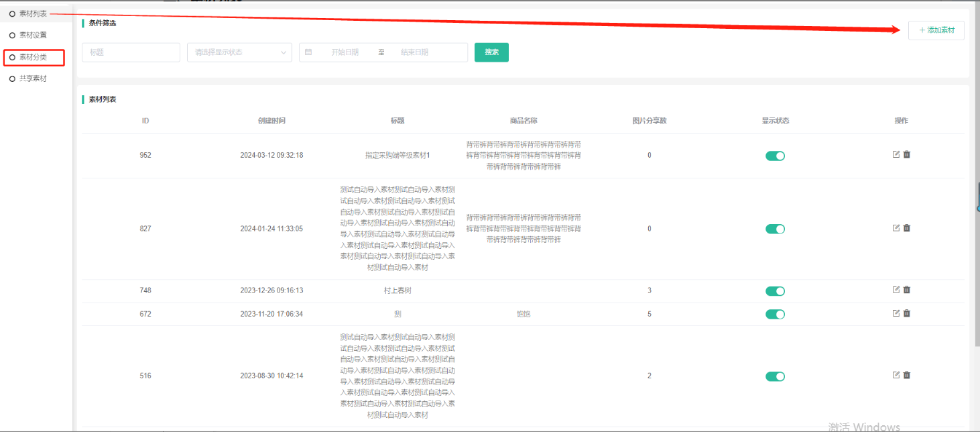Open the 请选择显示状态 dropdown

(239, 52)
